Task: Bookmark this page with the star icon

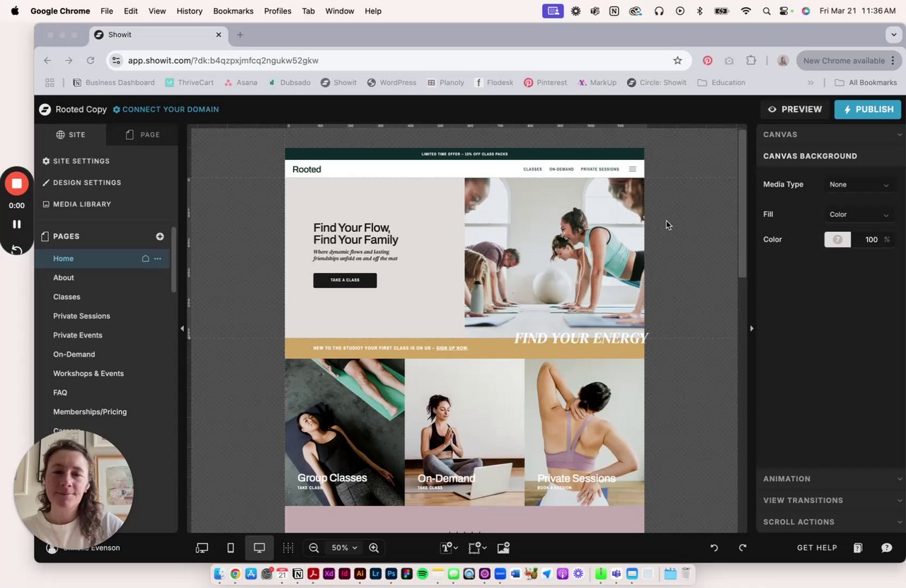Action: click(677, 61)
